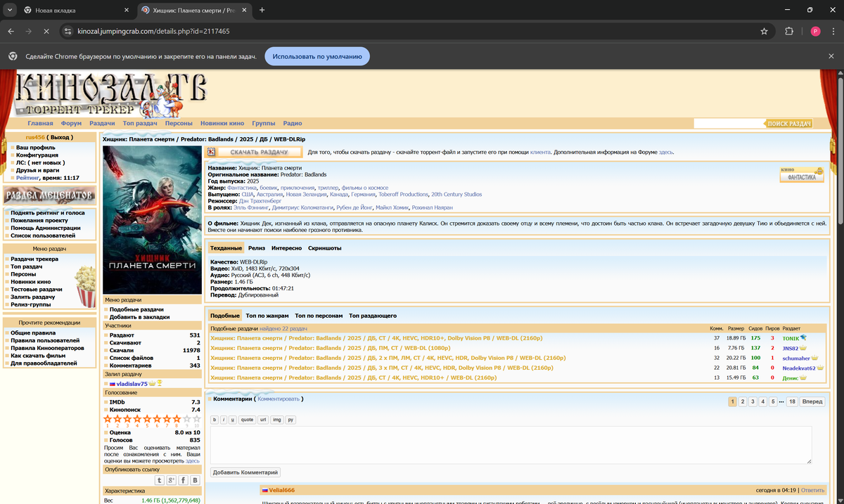Screen dimensions: 844x504
Task: Insert url tag in comment
Action: [263, 420]
